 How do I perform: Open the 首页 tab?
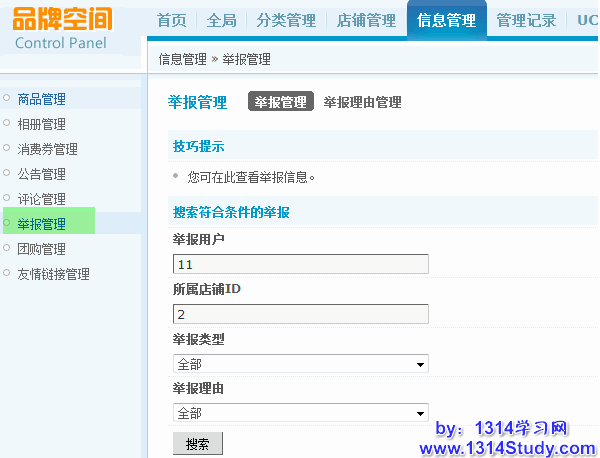coord(172,20)
